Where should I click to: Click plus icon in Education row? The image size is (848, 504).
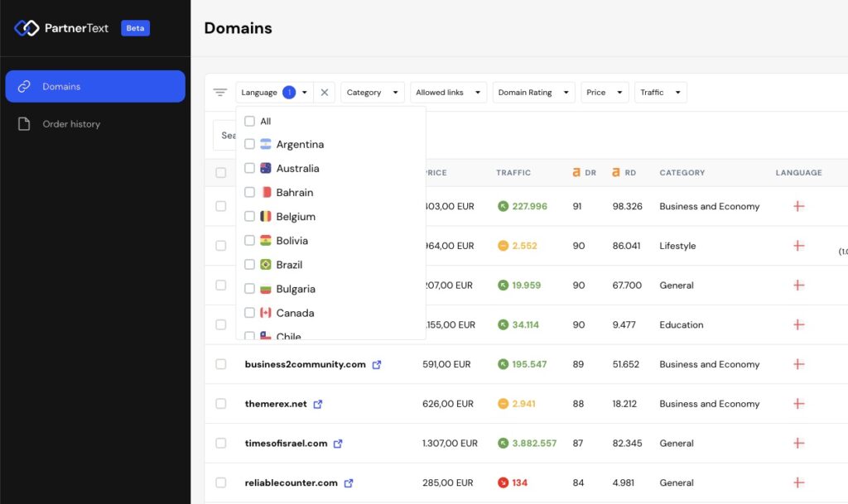(799, 324)
